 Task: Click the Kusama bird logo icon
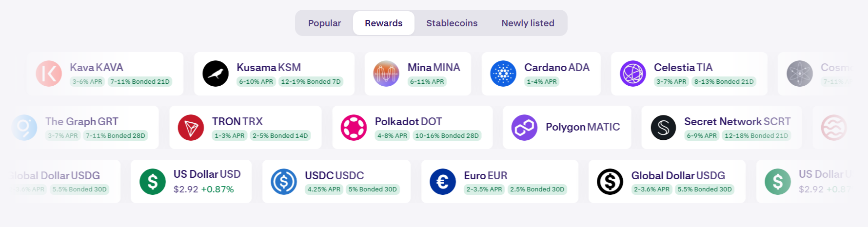[x=216, y=74]
